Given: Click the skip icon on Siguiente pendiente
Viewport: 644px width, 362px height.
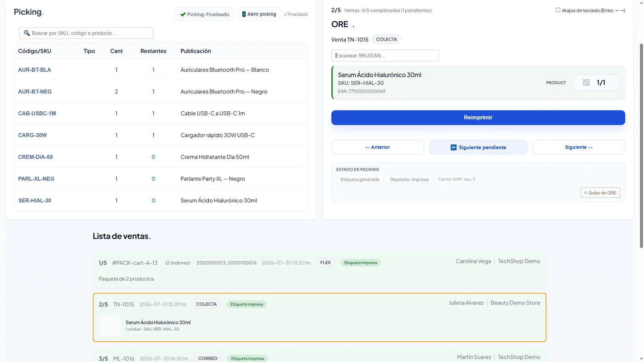Looking at the screenshot, I should (453, 147).
